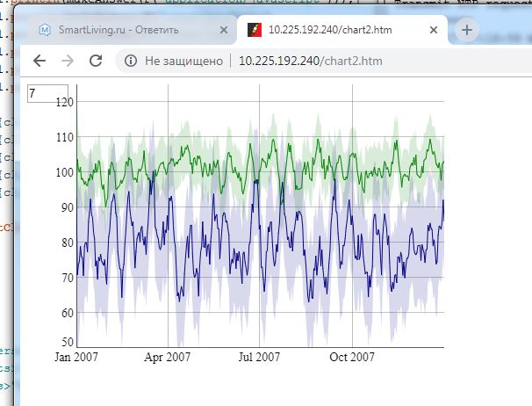Click the 80 y-axis label

pos(68,243)
